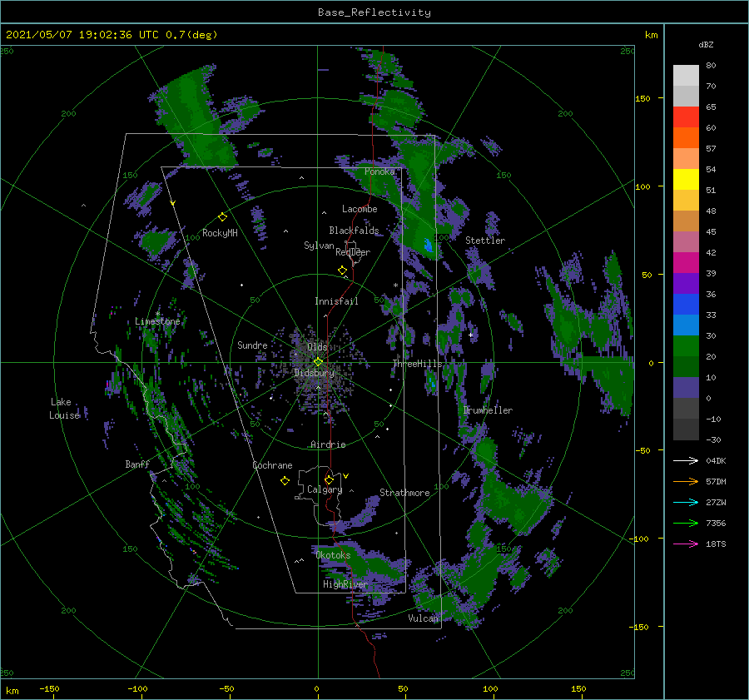
Task: Click the light blue swatch in dBZ scale
Action: 686,325
